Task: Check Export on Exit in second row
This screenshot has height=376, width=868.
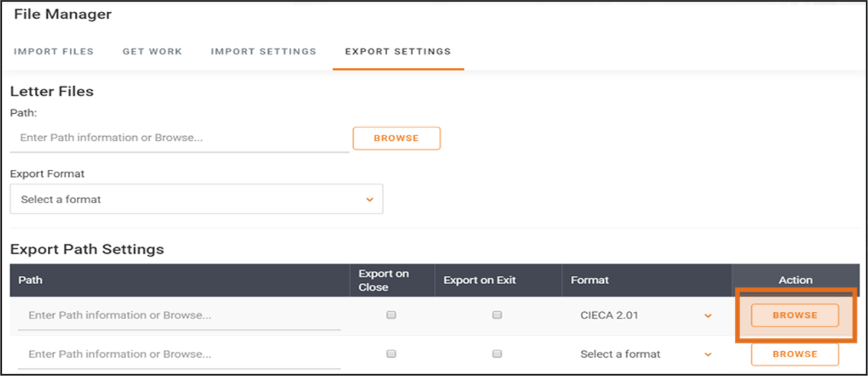Action: (497, 354)
